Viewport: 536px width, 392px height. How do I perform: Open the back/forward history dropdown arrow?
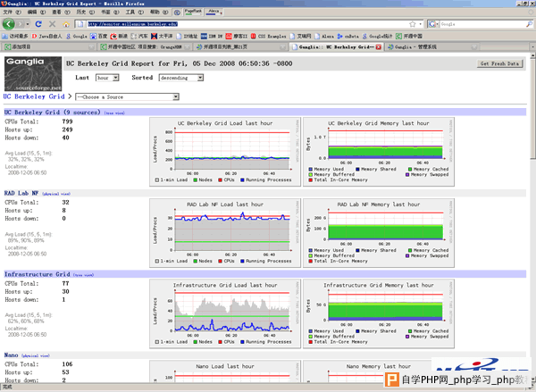point(28,24)
